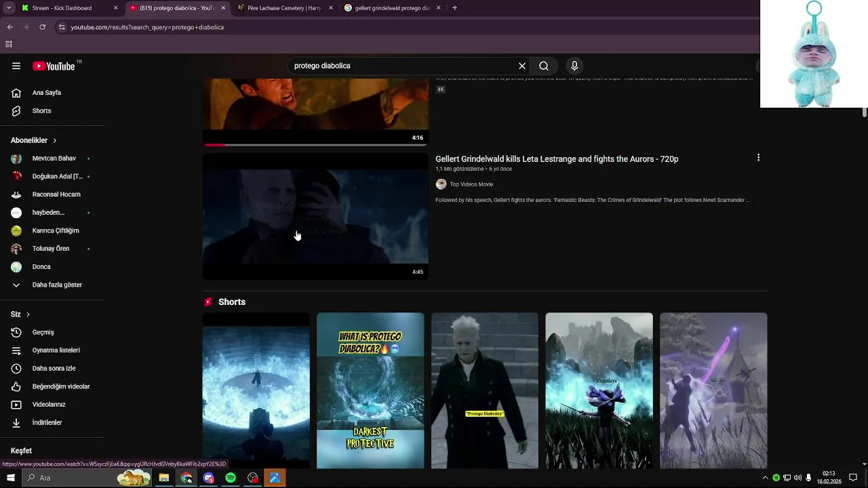Viewport: 868px width, 488px height.
Task: Open the more options menu for Gellert Grindelwald video
Action: point(758,158)
